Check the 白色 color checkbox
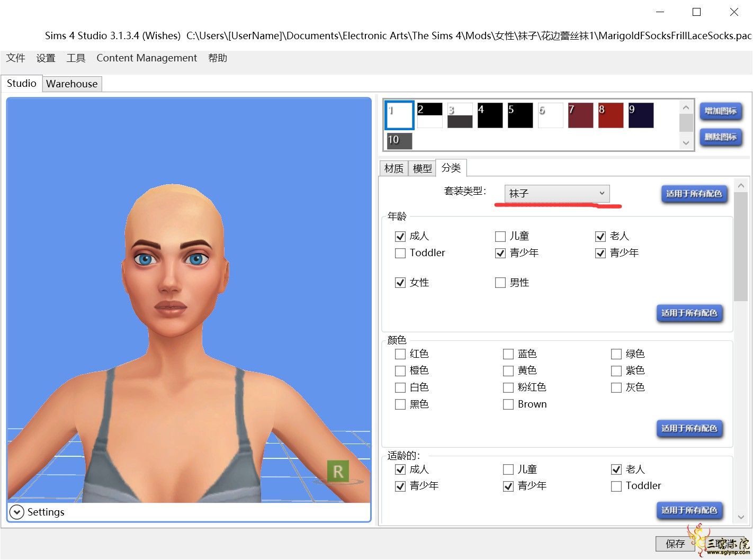 pos(400,388)
